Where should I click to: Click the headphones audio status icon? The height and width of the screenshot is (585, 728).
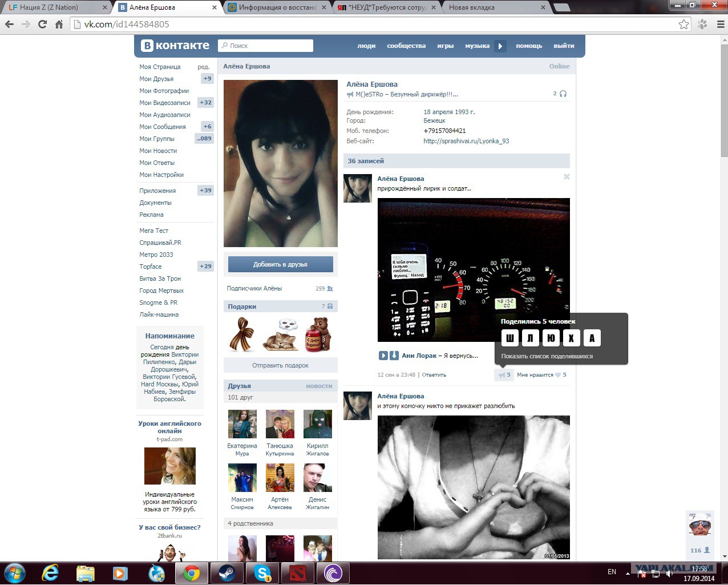click(x=563, y=94)
